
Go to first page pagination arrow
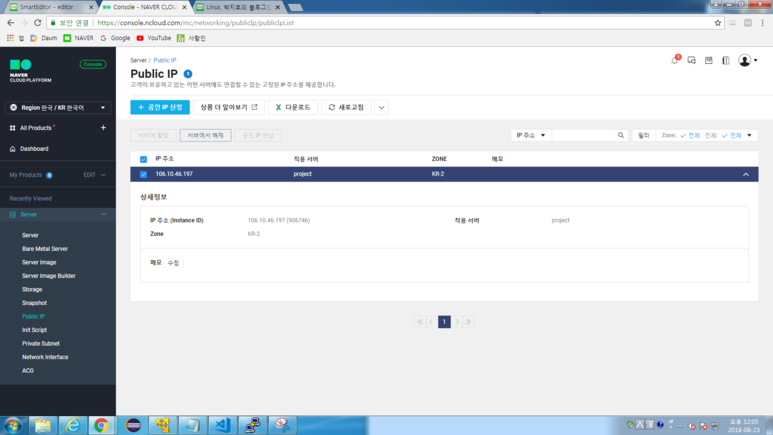(420, 322)
